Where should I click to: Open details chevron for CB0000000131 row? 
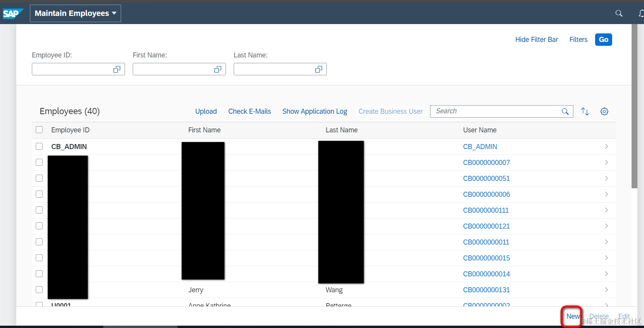point(606,290)
